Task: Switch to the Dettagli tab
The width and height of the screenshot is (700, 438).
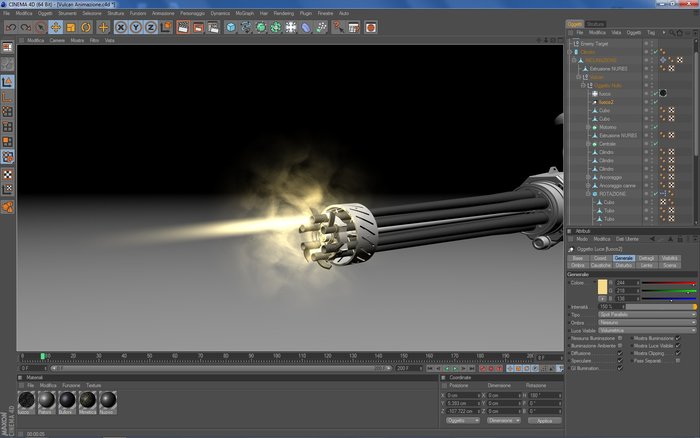Action: tap(646, 258)
